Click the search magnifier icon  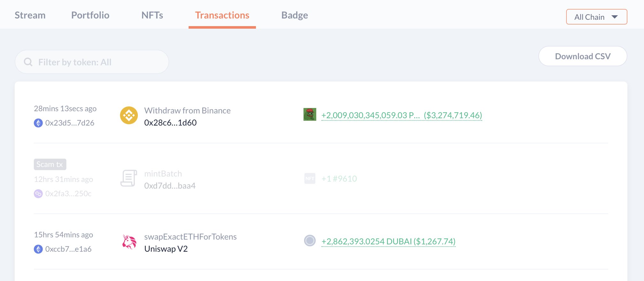(x=28, y=62)
